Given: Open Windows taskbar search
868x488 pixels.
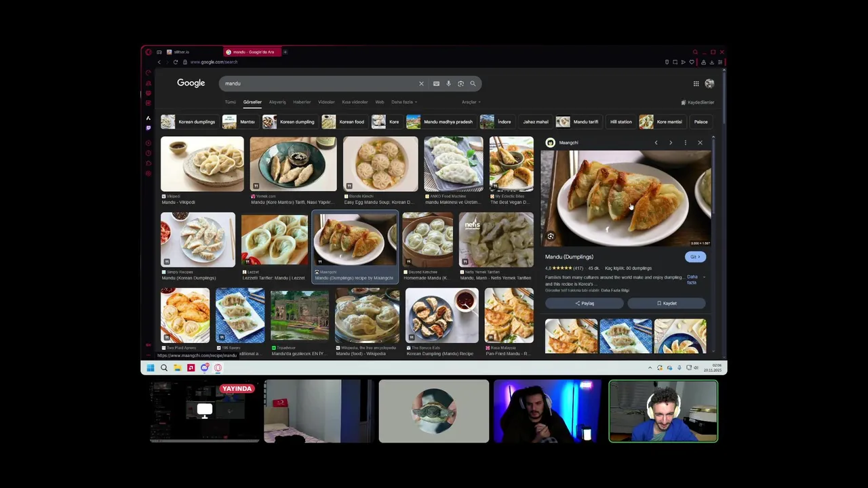Looking at the screenshot, I should (164, 367).
